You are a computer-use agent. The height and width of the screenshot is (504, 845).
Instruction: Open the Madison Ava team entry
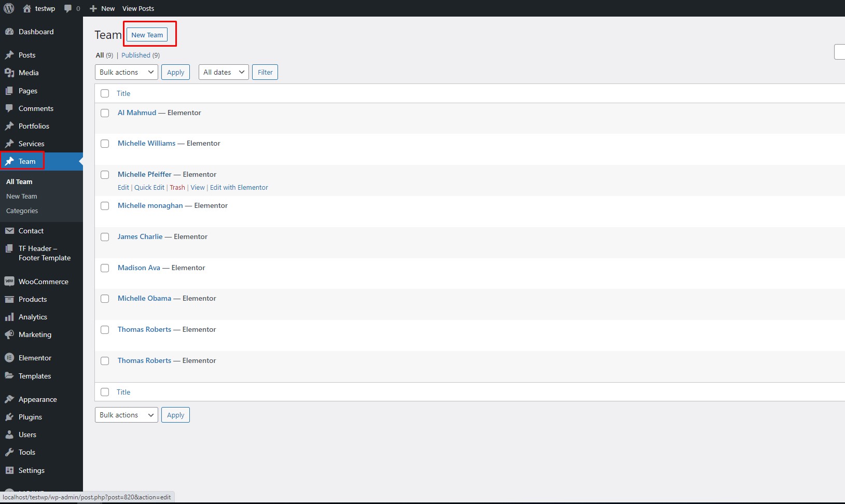click(x=139, y=268)
